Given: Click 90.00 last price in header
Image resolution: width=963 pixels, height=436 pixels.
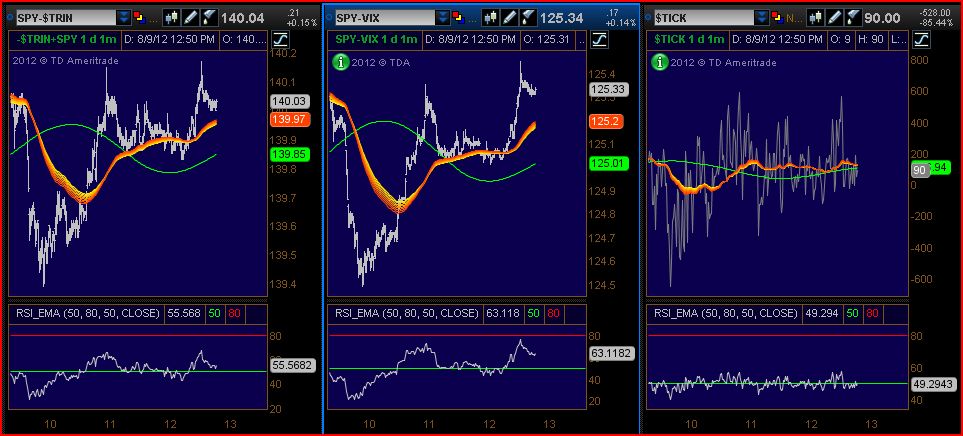Looking at the screenshot, I should [x=882, y=18].
